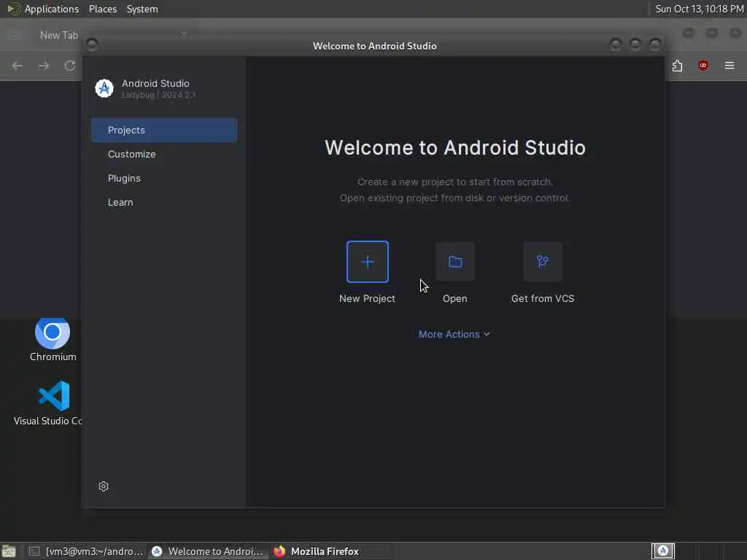Viewport: 747px width, 560px height.
Task: Click the Android Studio logo icon
Action: 104,88
